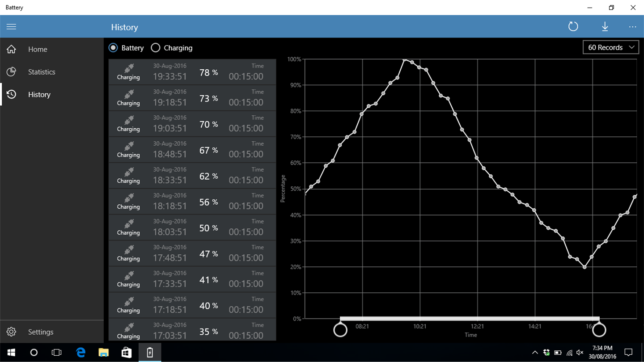Expand the 60 Records dropdown
The height and width of the screenshot is (362, 644).
coord(611,47)
